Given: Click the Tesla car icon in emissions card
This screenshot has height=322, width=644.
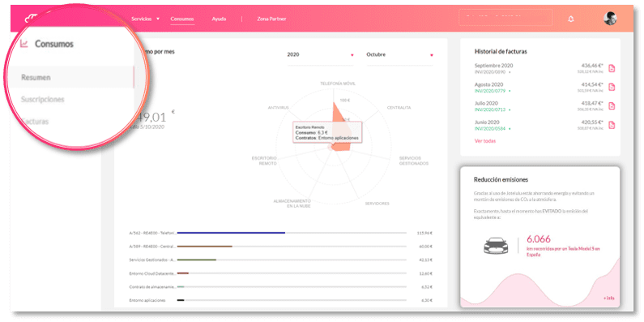Looking at the screenshot, I should click(496, 246).
